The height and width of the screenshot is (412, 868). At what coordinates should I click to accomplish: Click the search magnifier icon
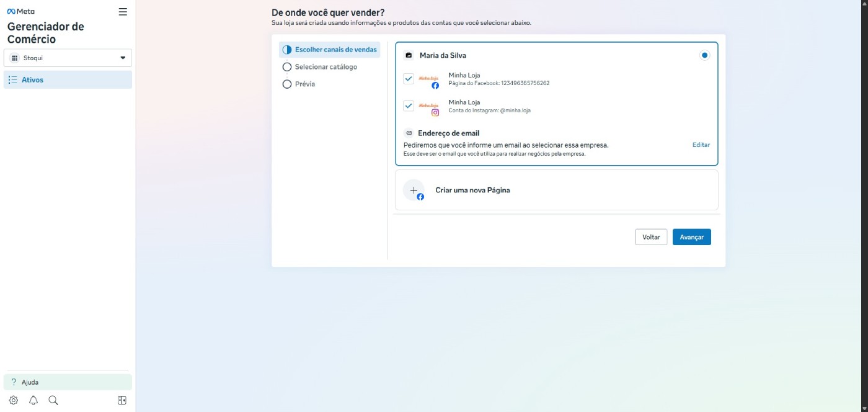tap(53, 400)
